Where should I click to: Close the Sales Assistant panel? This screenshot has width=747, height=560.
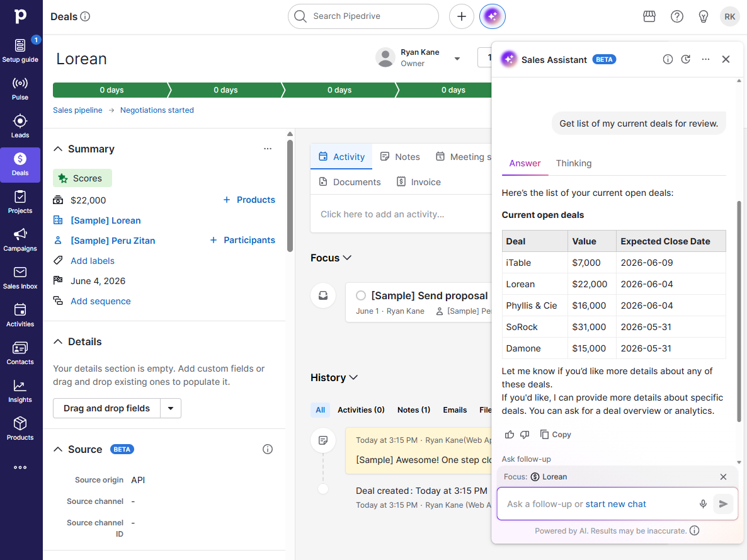(726, 59)
